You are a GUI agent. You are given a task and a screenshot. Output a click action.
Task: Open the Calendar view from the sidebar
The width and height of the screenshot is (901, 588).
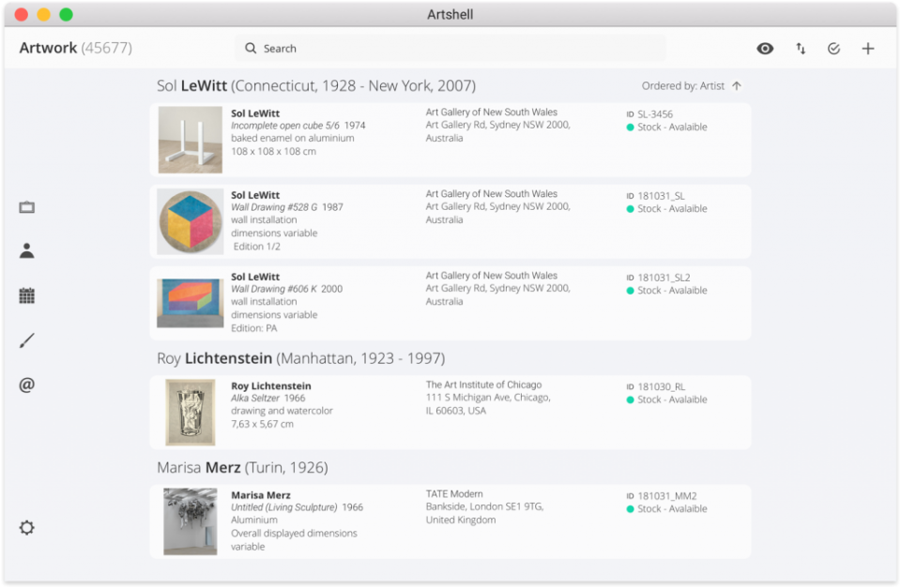(26, 294)
